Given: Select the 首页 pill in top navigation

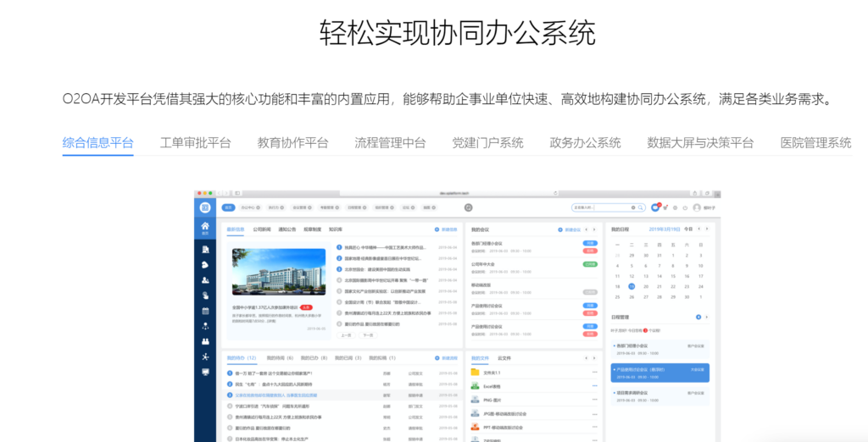Looking at the screenshot, I should coord(227,207).
